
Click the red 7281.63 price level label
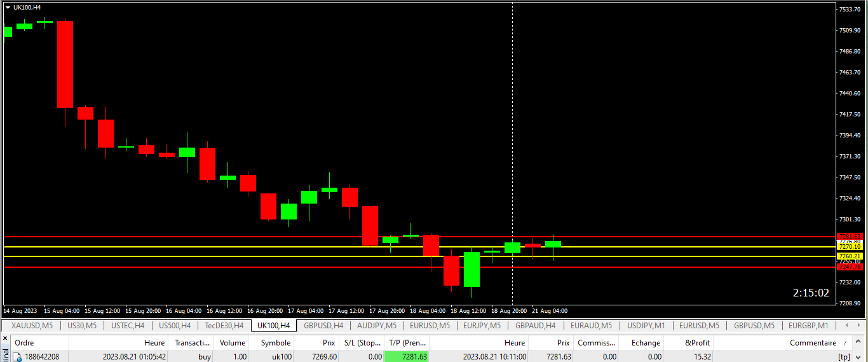pyautogui.click(x=850, y=236)
